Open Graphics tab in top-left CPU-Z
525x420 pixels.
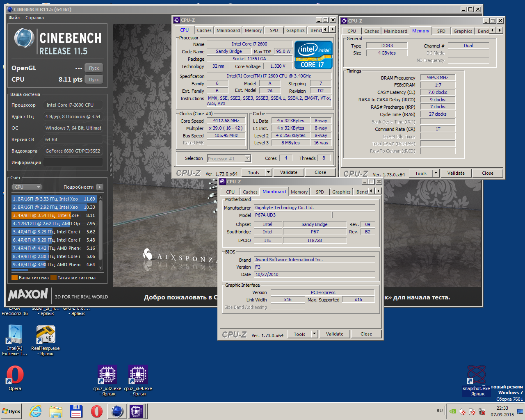295,30
